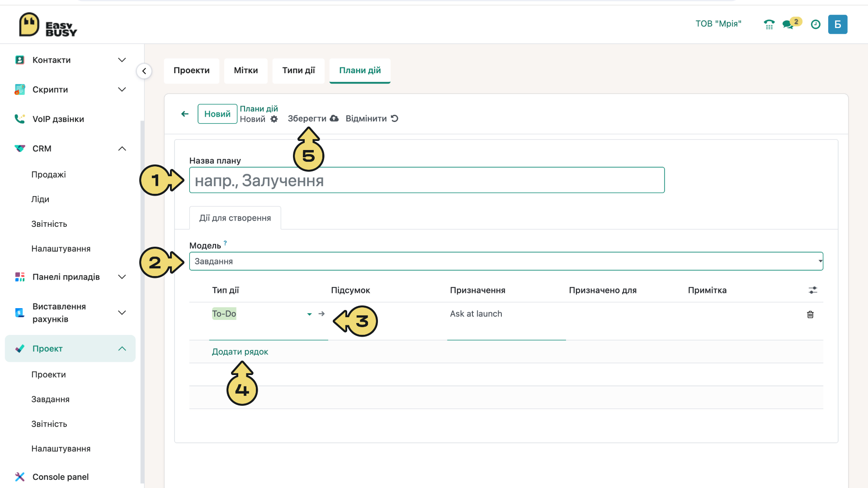Open the table column settings sliders icon
This screenshot has width=868, height=488.
click(x=813, y=290)
